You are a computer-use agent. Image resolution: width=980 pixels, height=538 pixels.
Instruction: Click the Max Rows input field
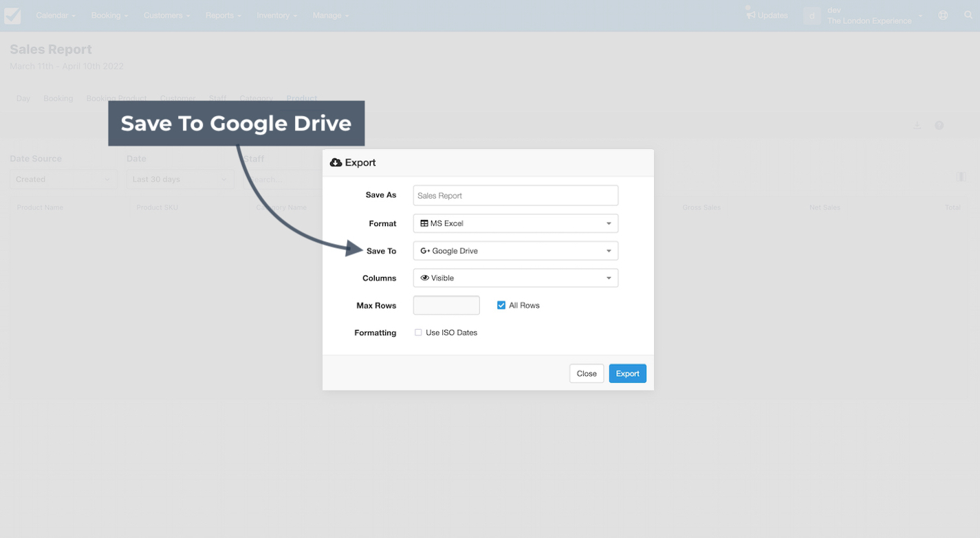click(x=446, y=305)
